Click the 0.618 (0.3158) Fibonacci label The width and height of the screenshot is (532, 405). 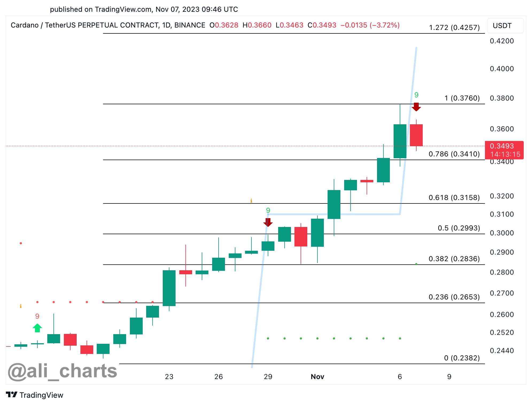tap(454, 198)
